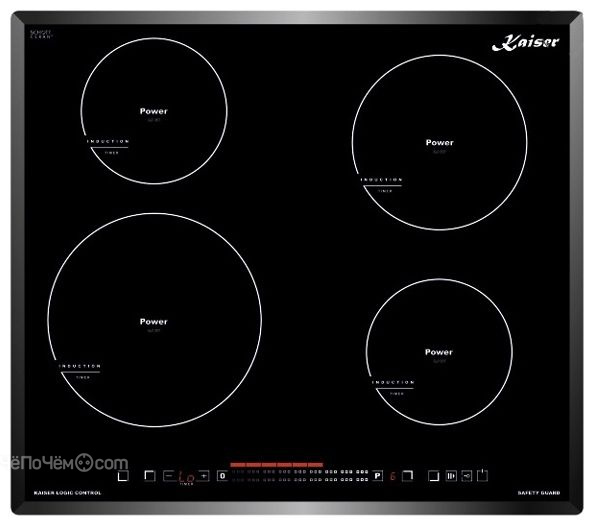This screenshot has height=526, width=594.
Task: Click INDUCTION label of large front-left zone
Action: point(80,366)
